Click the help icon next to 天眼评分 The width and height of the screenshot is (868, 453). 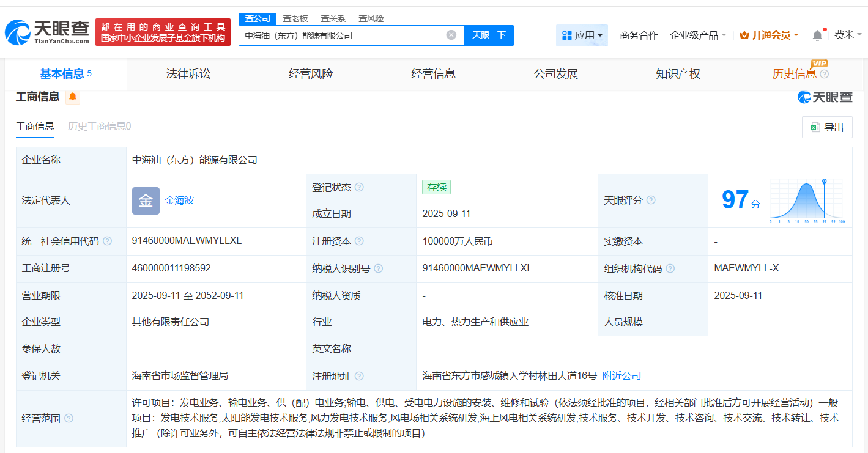[650, 200]
